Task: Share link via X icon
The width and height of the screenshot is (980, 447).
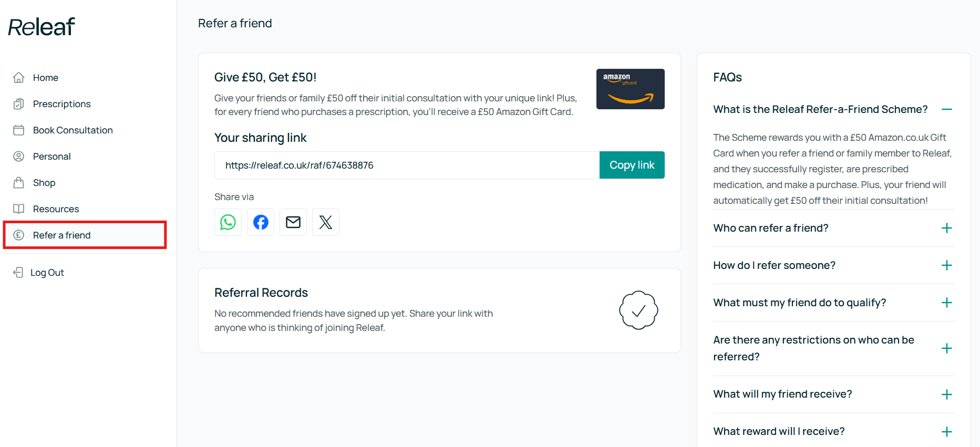Action: (326, 222)
